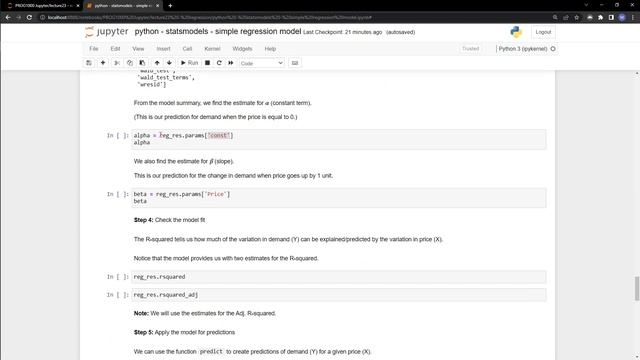Move selected cell up arrow
The image size is (640, 360).
(157, 63)
